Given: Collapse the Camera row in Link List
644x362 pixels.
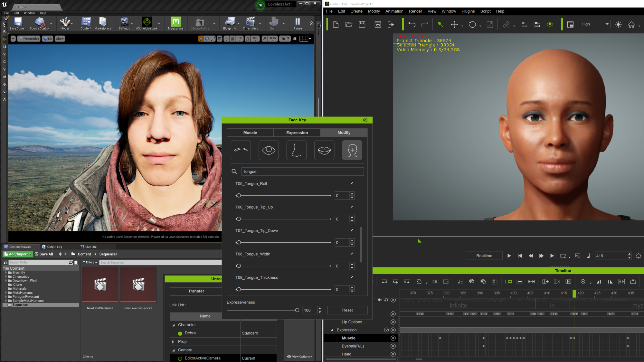Looking at the screenshot, I should coord(174,350).
